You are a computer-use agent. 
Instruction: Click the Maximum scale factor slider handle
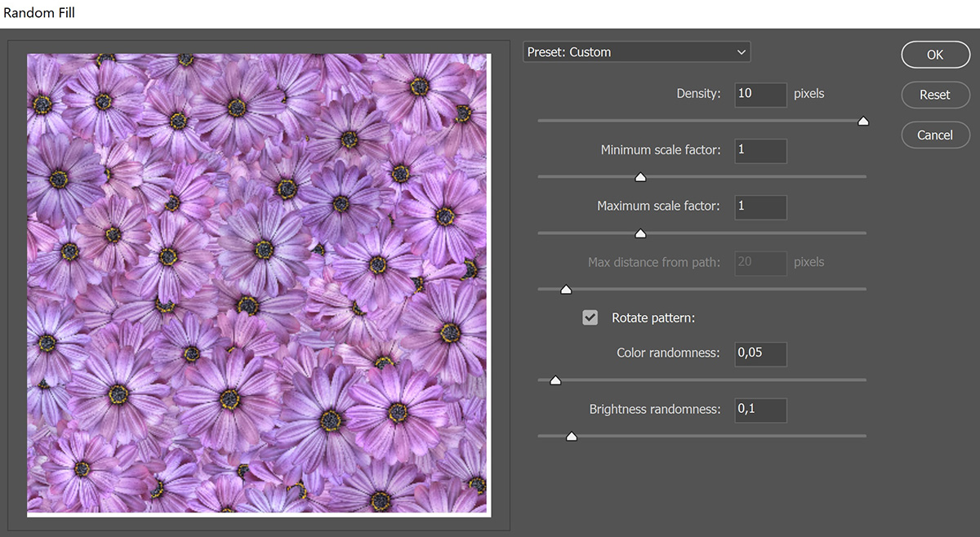640,233
